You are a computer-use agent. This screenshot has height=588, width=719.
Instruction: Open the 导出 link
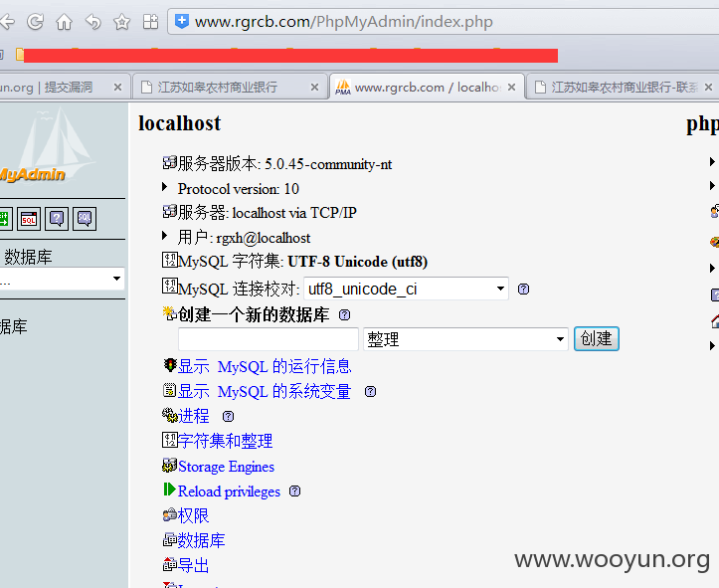194,565
